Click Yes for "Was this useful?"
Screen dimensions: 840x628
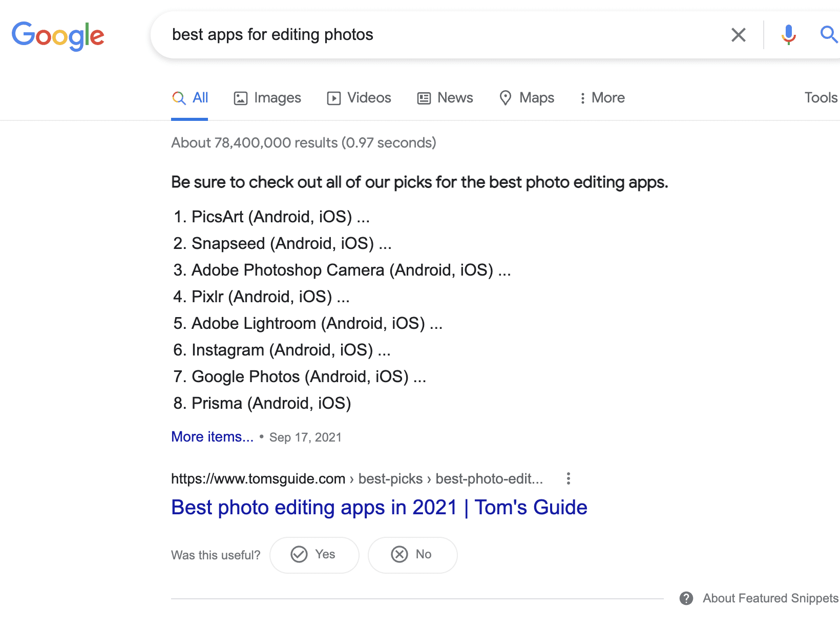click(x=314, y=555)
